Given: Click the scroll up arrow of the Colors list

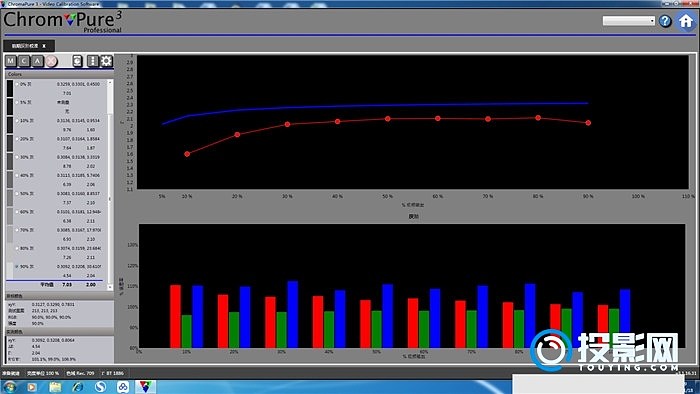Looking at the screenshot, I should pos(110,83).
